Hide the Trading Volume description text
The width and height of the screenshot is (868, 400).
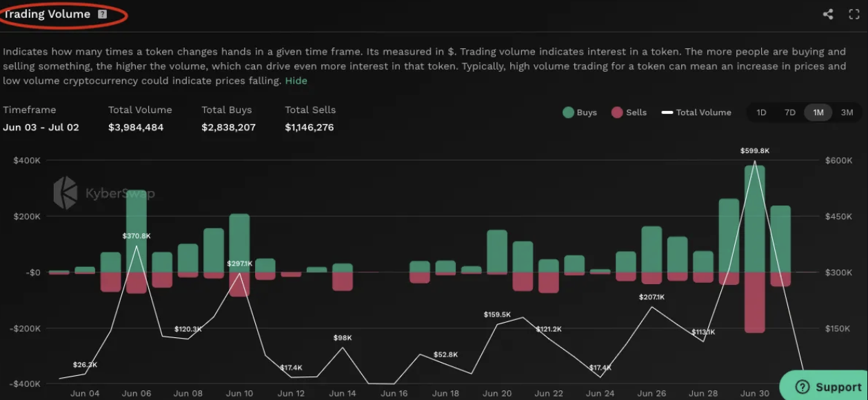click(x=296, y=81)
